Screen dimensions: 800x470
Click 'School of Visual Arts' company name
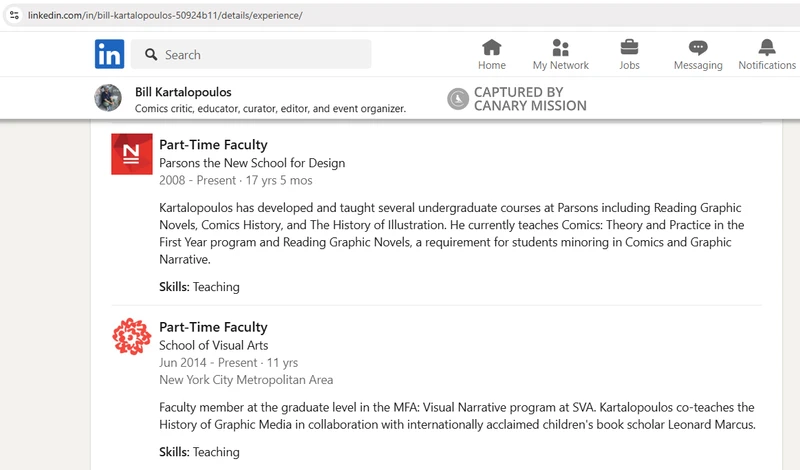click(x=214, y=345)
